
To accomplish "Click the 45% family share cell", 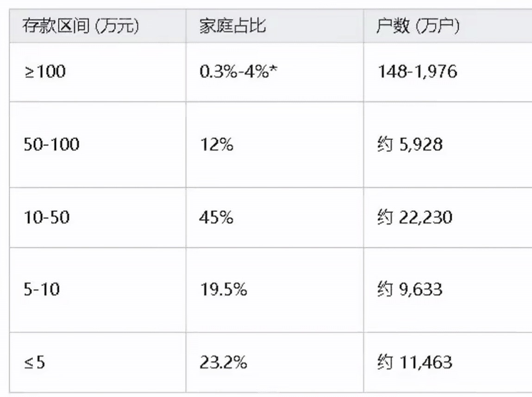I will 216,217.
